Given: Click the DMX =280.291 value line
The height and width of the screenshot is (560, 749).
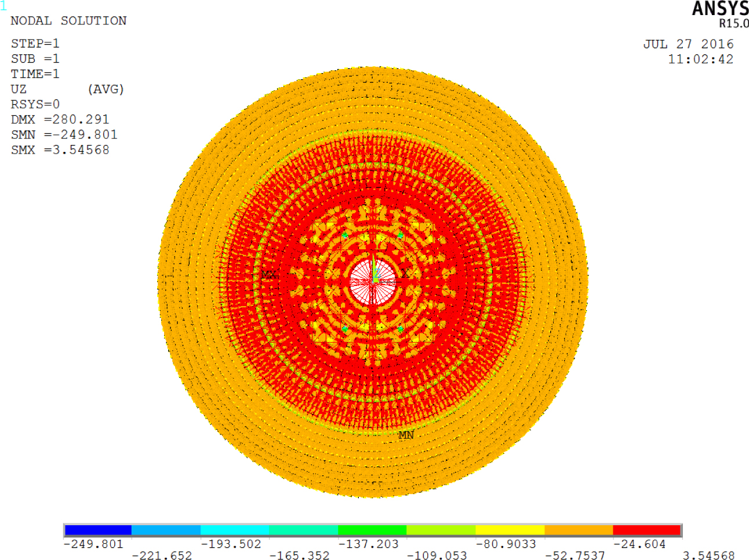Looking at the screenshot, I should coord(60,119).
